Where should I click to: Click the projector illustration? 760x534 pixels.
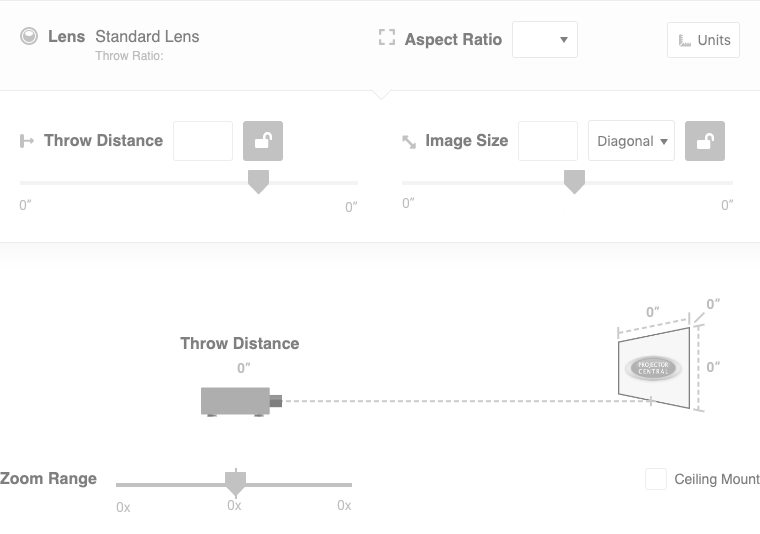tap(241, 401)
